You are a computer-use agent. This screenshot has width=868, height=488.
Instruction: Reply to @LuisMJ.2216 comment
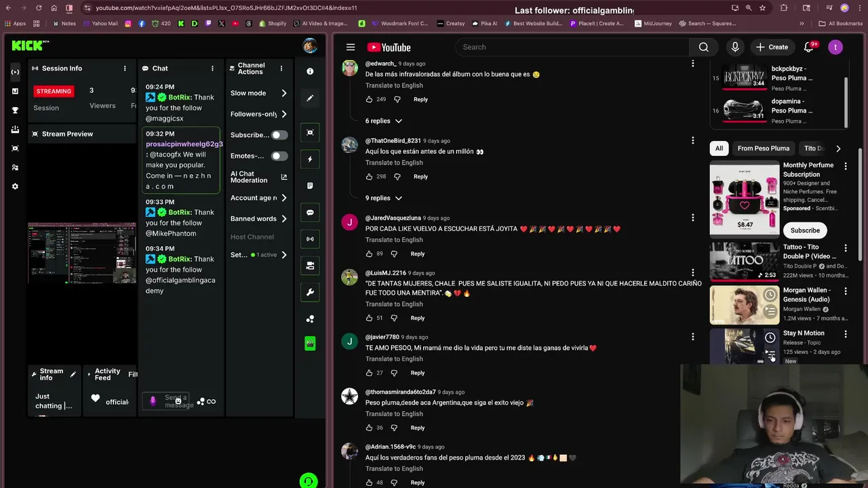(418, 318)
